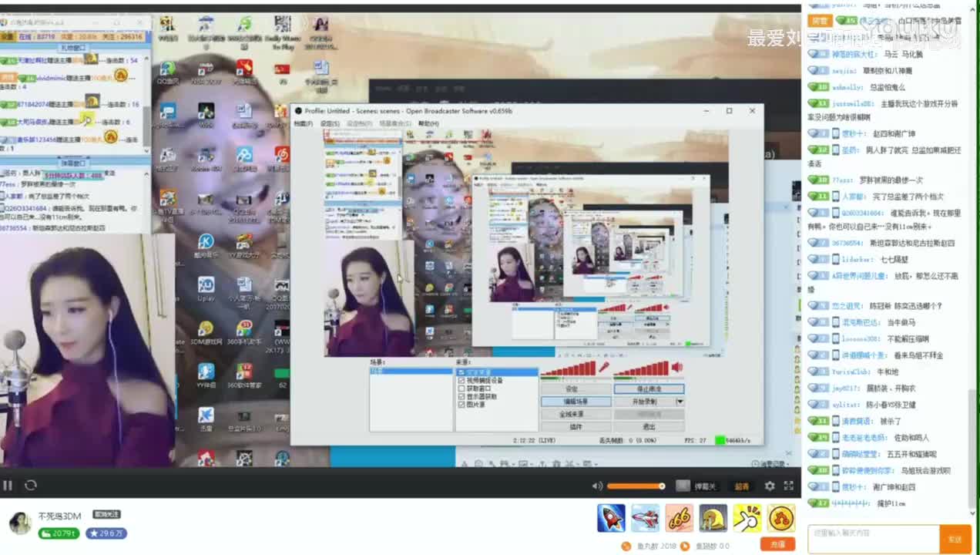Open the 360手机助手 desktop icon
The width and height of the screenshot is (980, 555).
[244, 332]
